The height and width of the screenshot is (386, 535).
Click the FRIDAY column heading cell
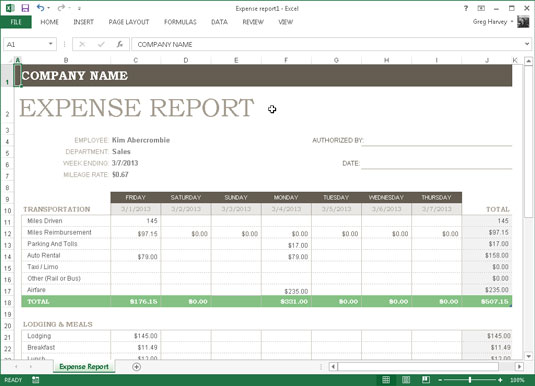(x=135, y=197)
